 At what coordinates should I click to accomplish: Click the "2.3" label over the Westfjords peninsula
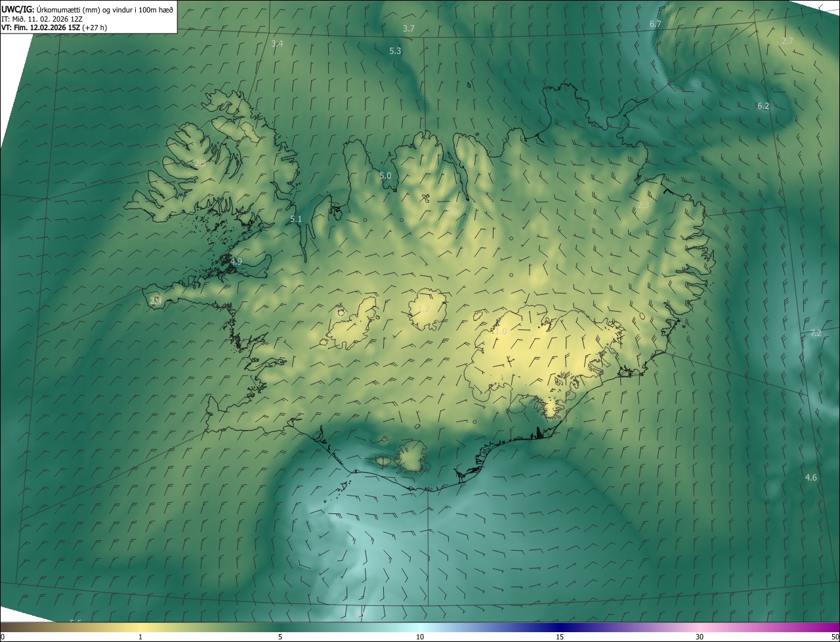tap(199, 163)
